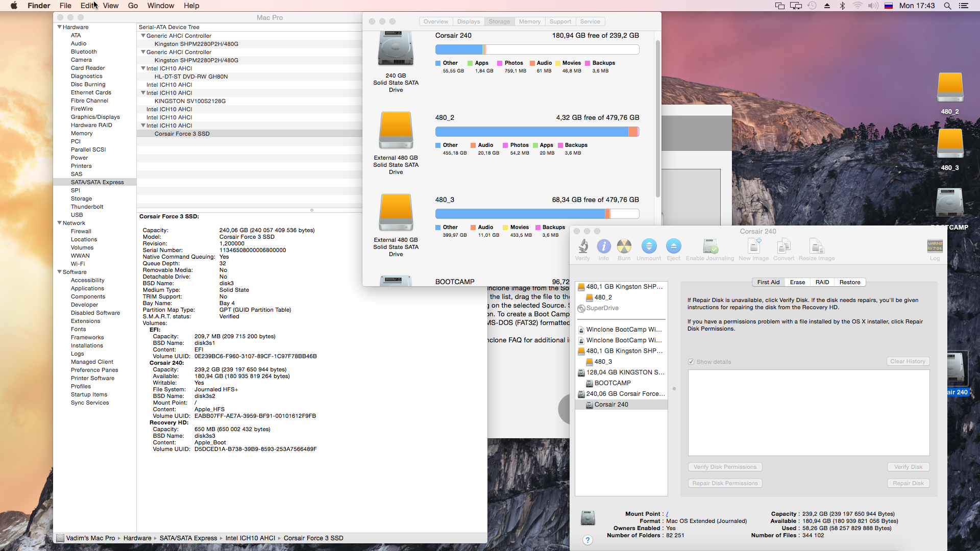Open the Log icon in Disk Utility
This screenshot has height=551, width=980.
935,247
